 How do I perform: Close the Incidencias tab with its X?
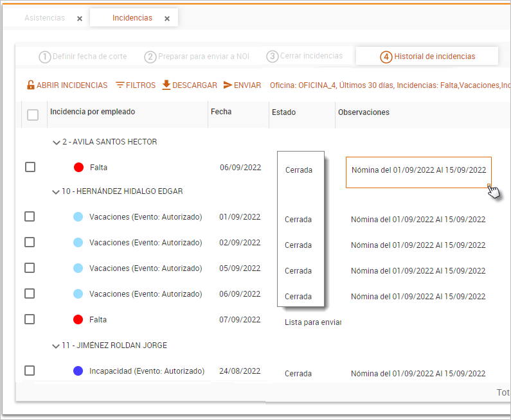(167, 19)
